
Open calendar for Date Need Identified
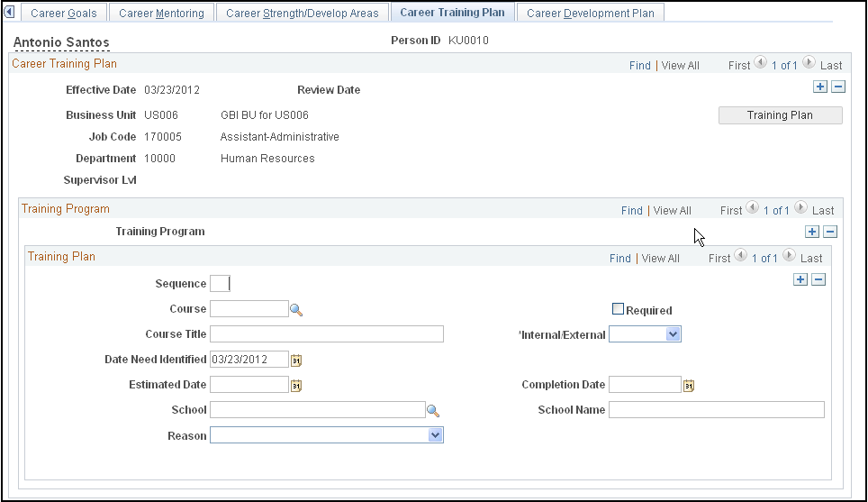point(296,361)
